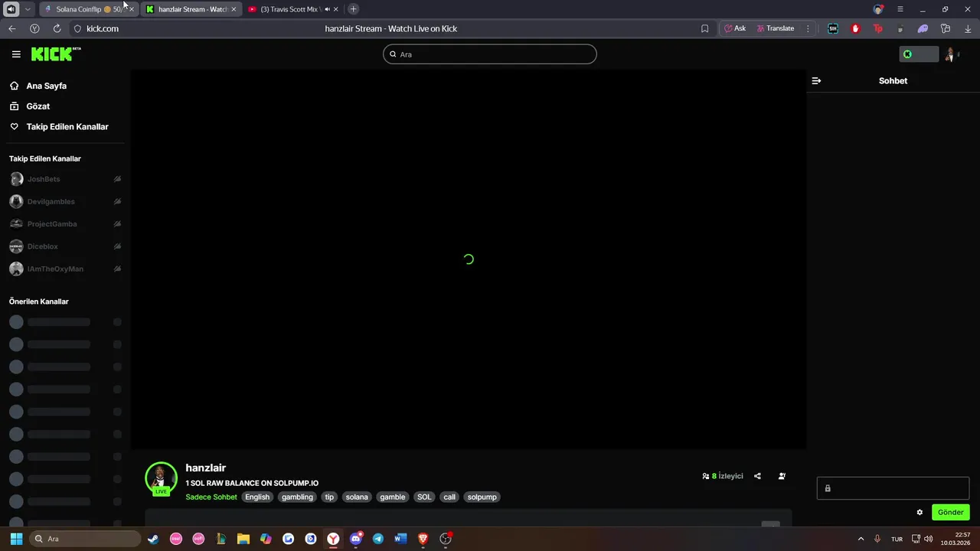Click the Gönder send button
Screen dimensions: 980x551
(950, 512)
